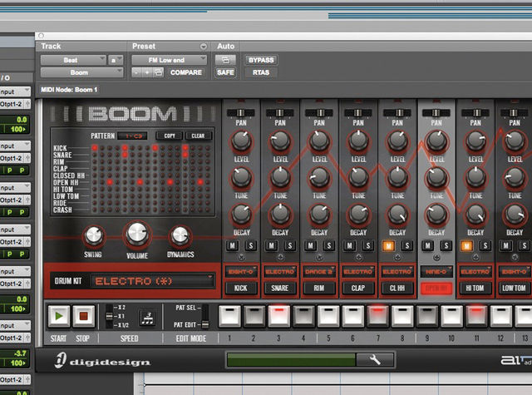Open the Open HH NINE-O sound selector
The image size is (532, 395).
(x=436, y=271)
